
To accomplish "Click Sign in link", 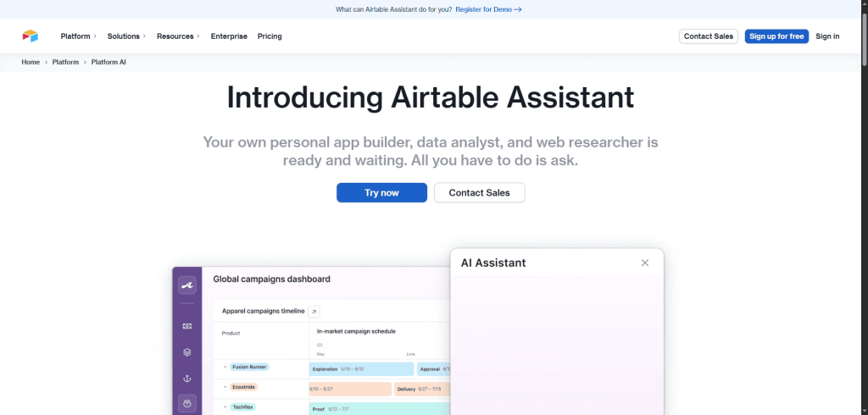I will [x=827, y=36].
